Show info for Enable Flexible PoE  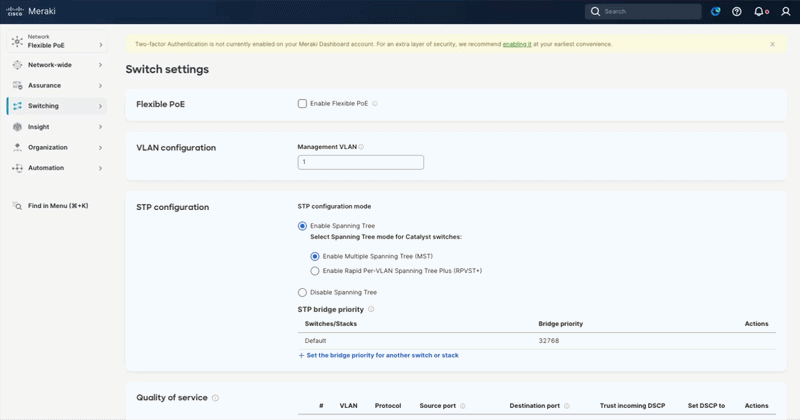tap(374, 104)
